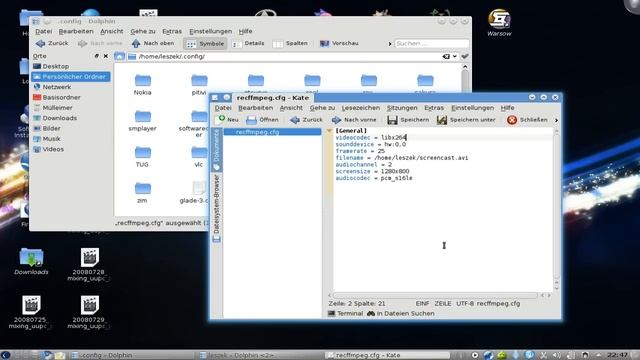Screen dimensions: 640x360
Task: Click Zurück arrow in Kate toolbar
Action: 295,120
